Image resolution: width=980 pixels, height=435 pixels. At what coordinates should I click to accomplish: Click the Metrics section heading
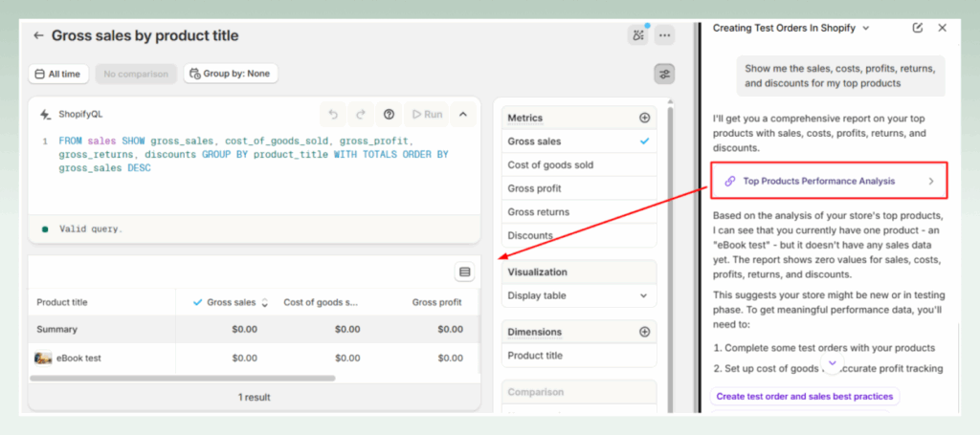525,118
